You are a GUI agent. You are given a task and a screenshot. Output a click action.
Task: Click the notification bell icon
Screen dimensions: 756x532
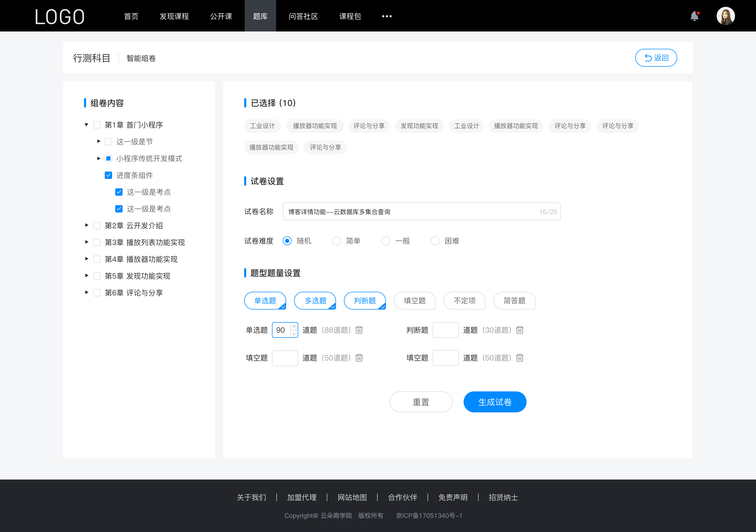point(696,15)
